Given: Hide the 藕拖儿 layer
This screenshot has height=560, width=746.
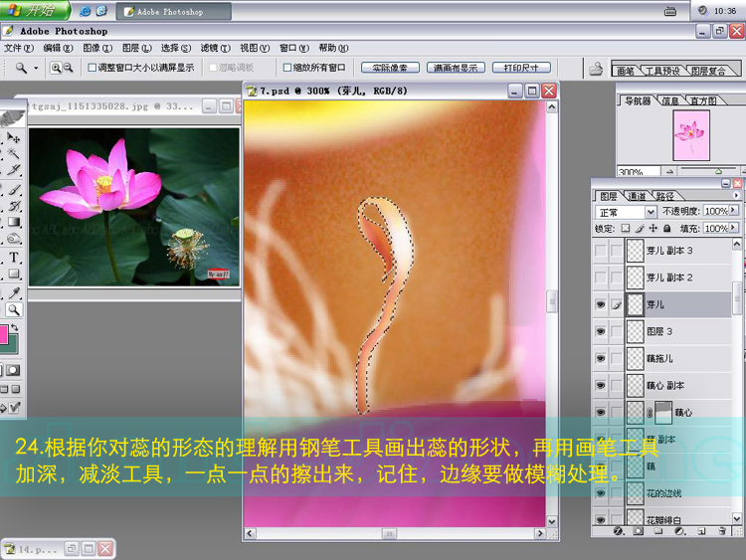Looking at the screenshot, I should coord(601,358).
